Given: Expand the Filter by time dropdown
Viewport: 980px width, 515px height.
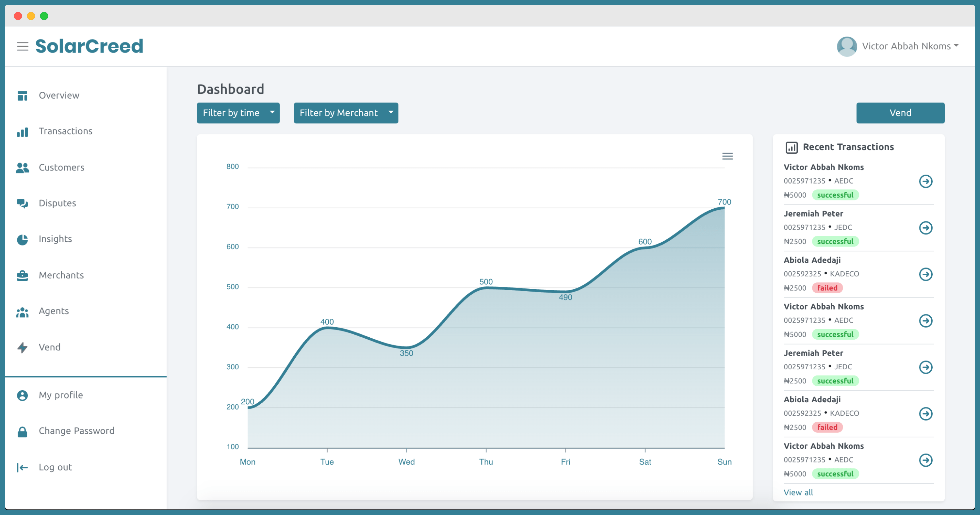Looking at the screenshot, I should point(238,113).
